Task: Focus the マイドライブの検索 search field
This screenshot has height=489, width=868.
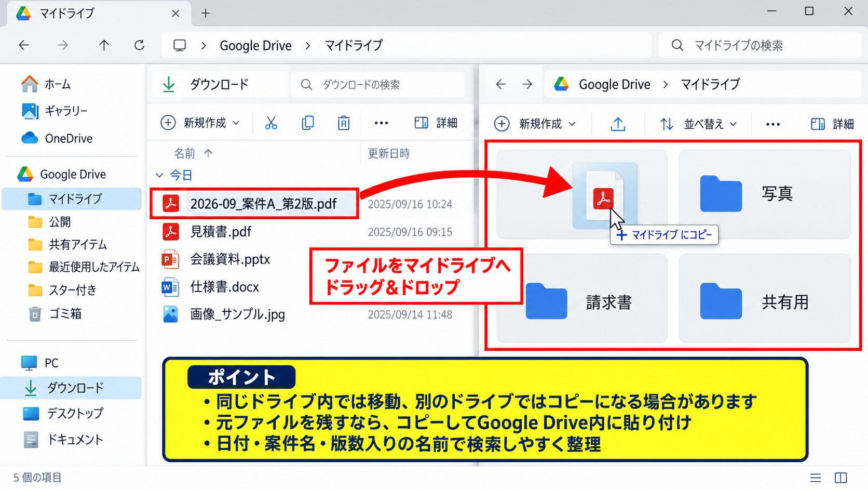Action: point(760,45)
